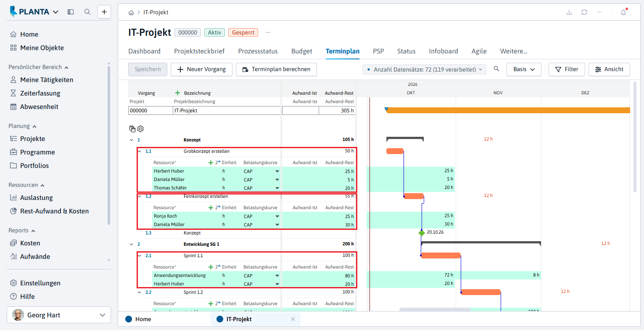Click the download icon in the top bar
The image size is (644, 330).
pos(569,12)
